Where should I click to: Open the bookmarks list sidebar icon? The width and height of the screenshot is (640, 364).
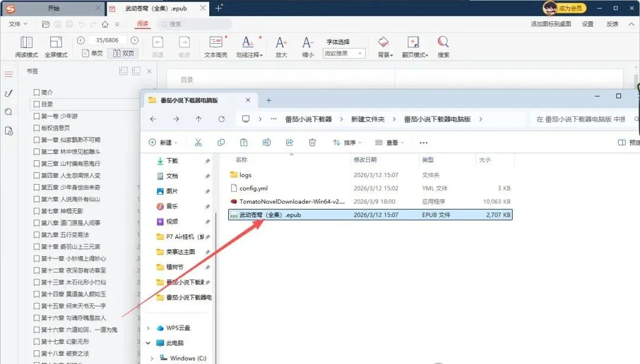[8, 74]
